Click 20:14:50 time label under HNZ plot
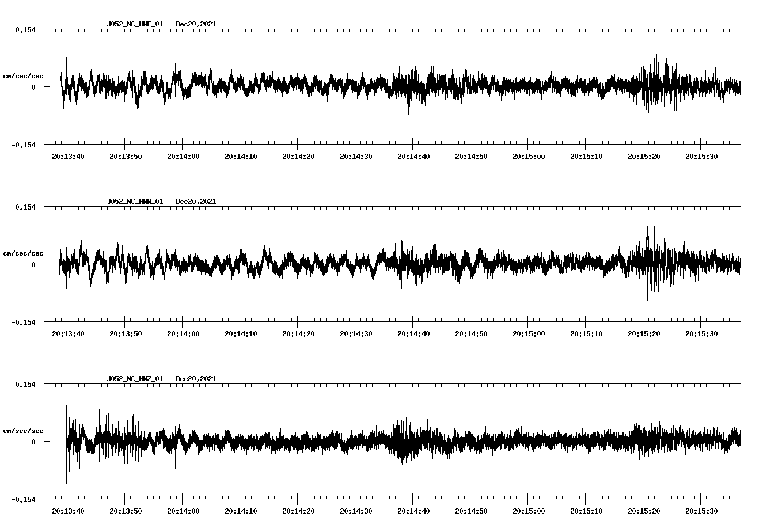 [x=471, y=511]
